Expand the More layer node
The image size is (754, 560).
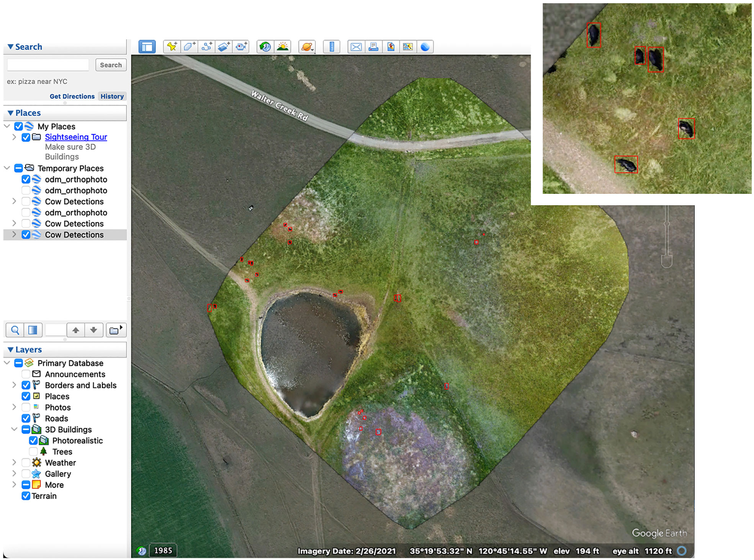click(14, 485)
